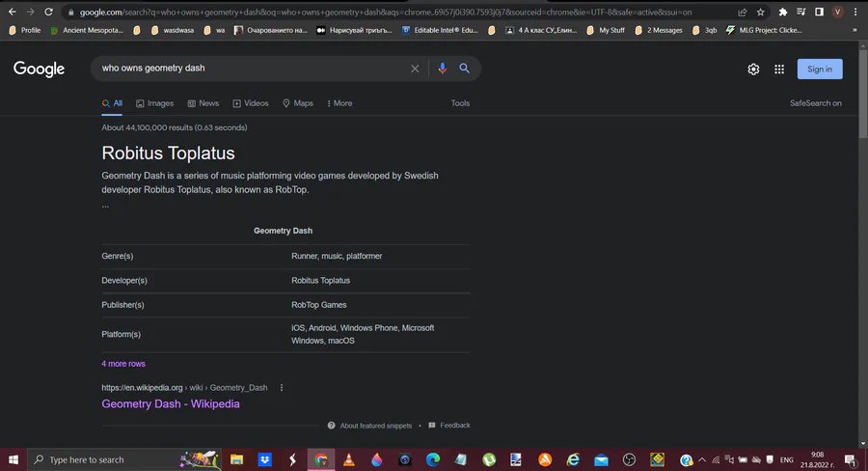Open the three-dot options beside the Wikipedia URL
Image resolution: width=868 pixels, height=471 pixels.
pos(282,388)
